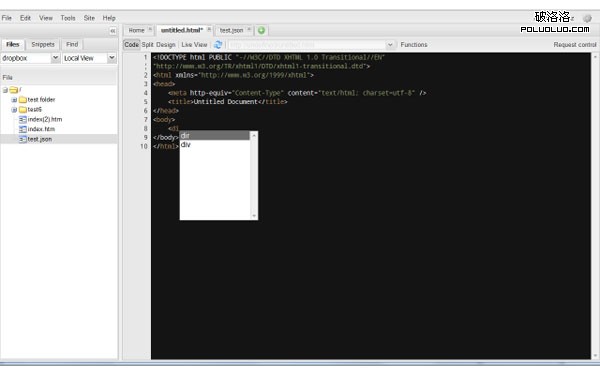This screenshot has width=600, height=375.
Task: Expand the test folder tree node
Action: (x=14, y=100)
